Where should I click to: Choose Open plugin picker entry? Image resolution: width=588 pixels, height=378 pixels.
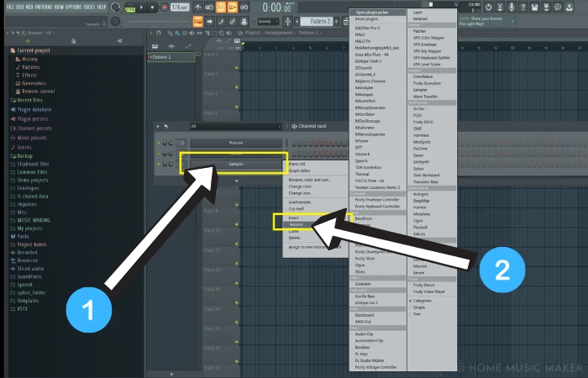tap(378, 13)
